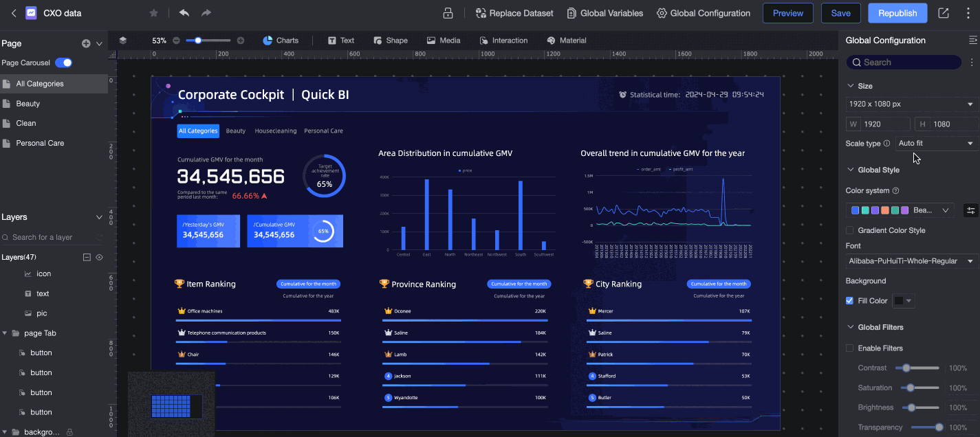Click the lock icon in top bar
980x437 pixels.
coord(448,13)
